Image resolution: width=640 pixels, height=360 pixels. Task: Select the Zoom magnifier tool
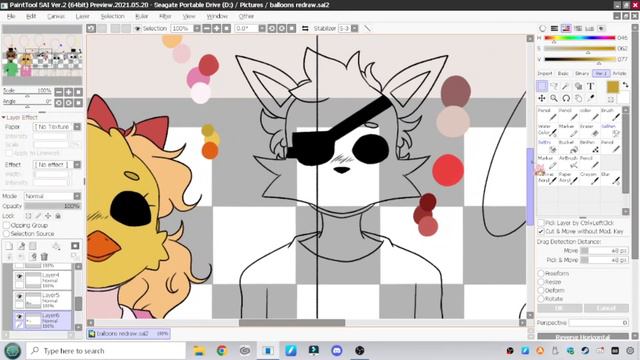[x=554, y=98]
